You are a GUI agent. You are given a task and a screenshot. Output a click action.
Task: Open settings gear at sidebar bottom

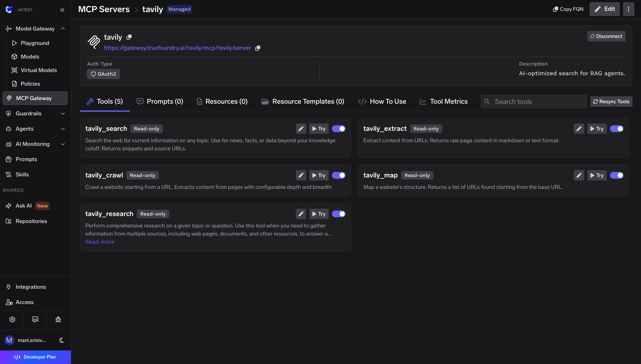(12, 319)
